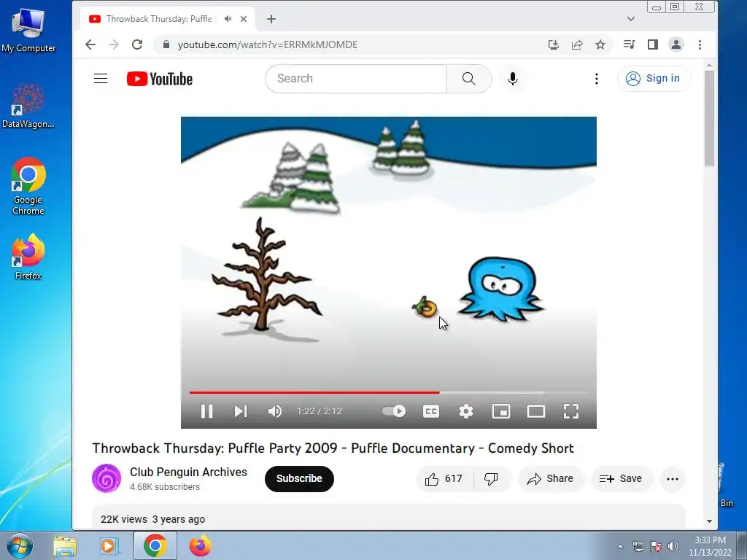Viewport: 747px width, 560px height.
Task: Click the install app icon in address bar
Action: coord(553,44)
